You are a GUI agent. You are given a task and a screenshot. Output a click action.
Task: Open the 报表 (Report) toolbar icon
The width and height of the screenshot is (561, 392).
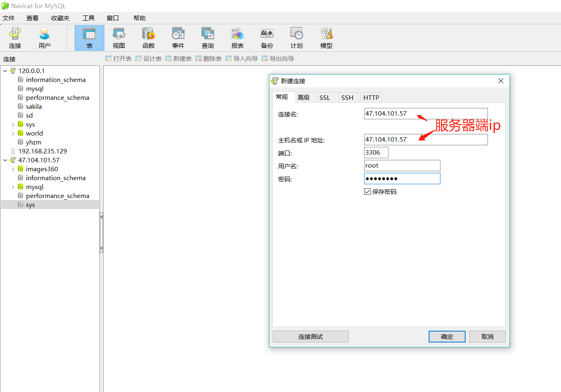click(x=237, y=38)
